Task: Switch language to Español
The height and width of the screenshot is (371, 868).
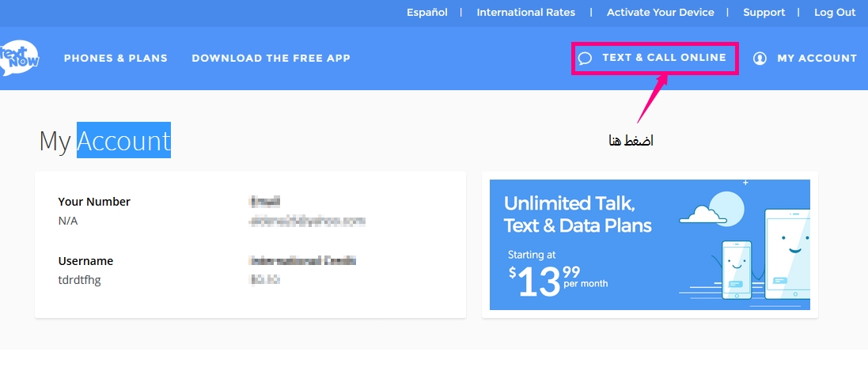Action: click(x=426, y=12)
